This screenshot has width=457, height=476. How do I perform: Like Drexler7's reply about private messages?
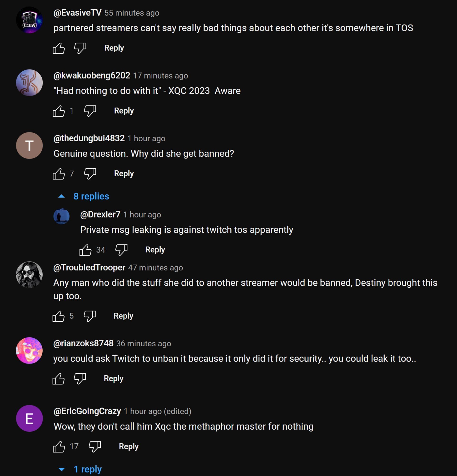pyautogui.click(x=85, y=250)
